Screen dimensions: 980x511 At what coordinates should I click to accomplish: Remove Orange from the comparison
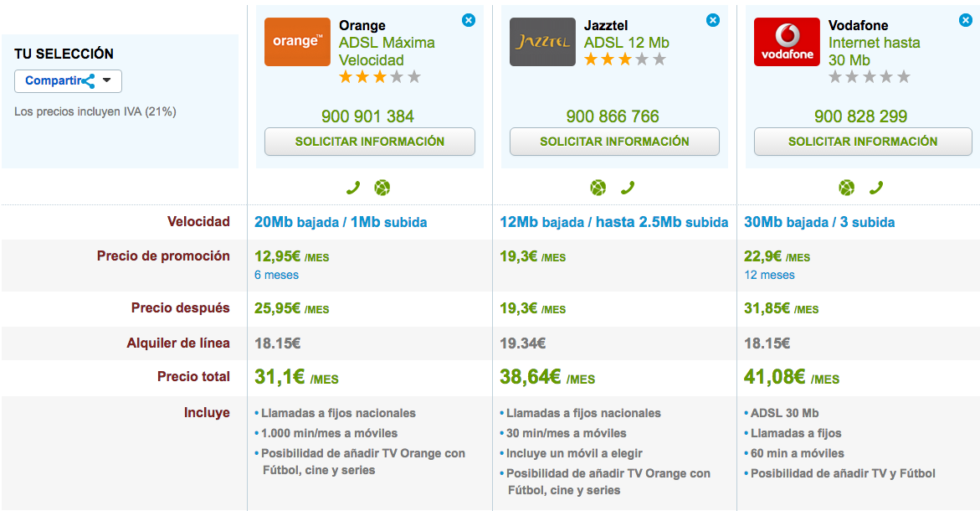coord(469,20)
